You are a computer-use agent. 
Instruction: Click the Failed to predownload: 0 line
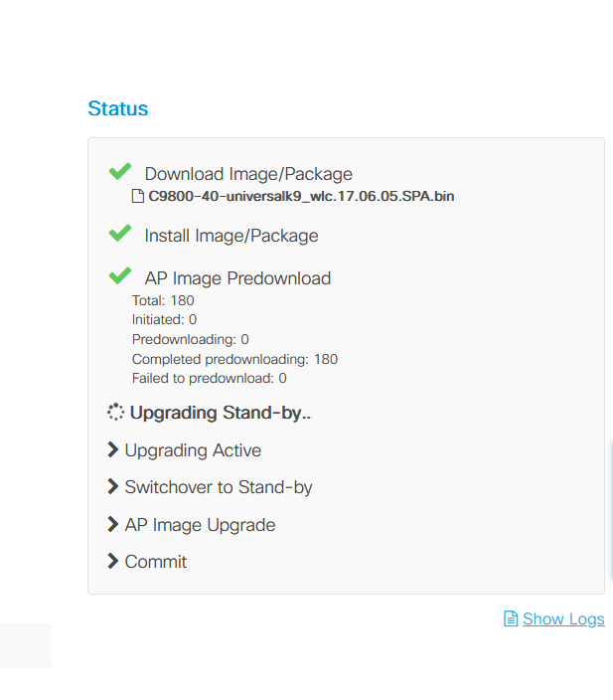[x=209, y=378]
